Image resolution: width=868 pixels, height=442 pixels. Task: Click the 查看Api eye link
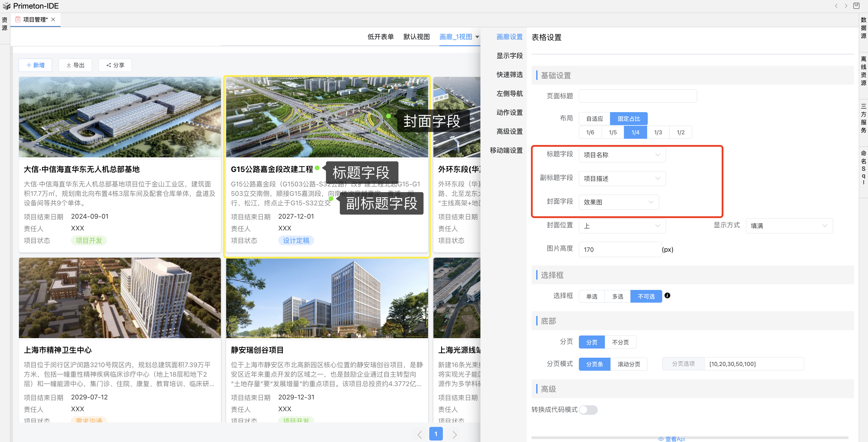(672, 439)
